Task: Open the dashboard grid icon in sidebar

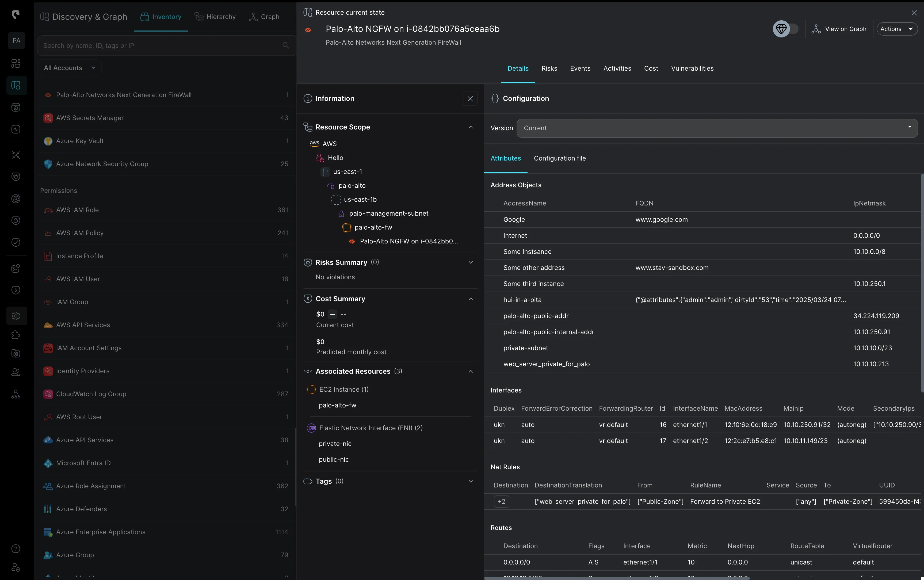Action: (16, 63)
